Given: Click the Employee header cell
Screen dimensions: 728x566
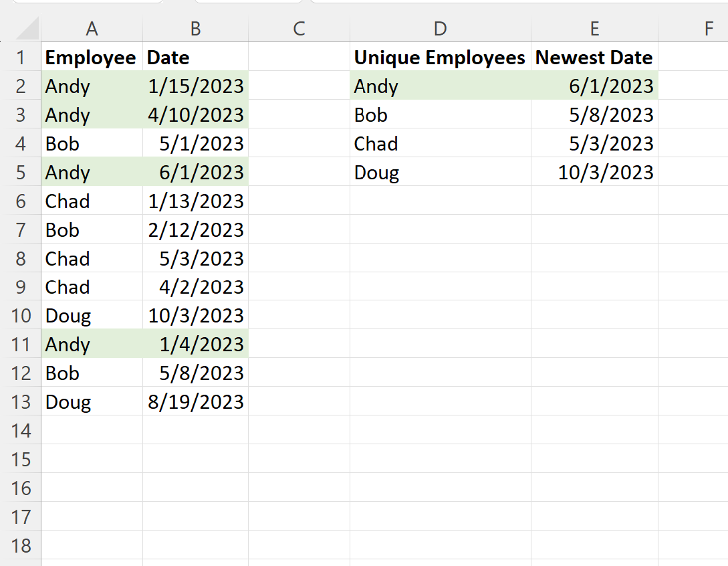Looking at the screenshot, I should 92,57.
